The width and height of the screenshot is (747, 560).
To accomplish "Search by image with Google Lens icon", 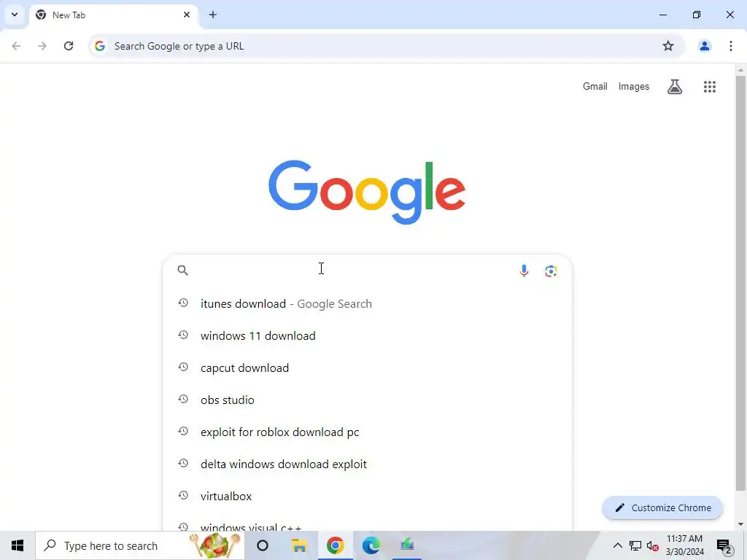I will pyautogui.click(x=551, y=271).
